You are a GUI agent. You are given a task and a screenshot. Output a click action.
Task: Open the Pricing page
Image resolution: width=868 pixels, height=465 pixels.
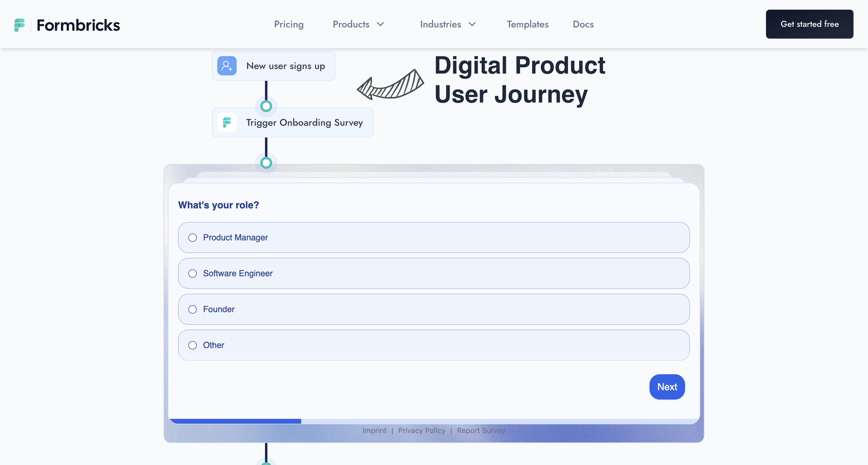(289, 24)
